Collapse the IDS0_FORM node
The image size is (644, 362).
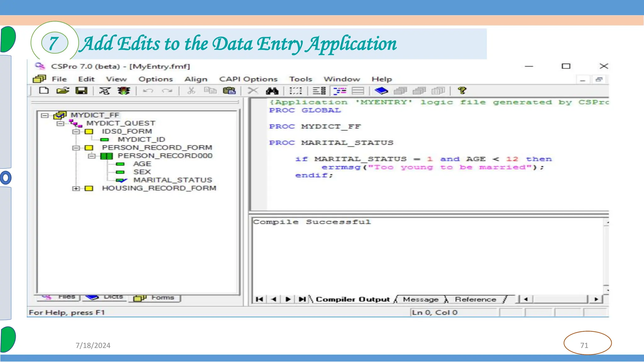coord(76,132)
